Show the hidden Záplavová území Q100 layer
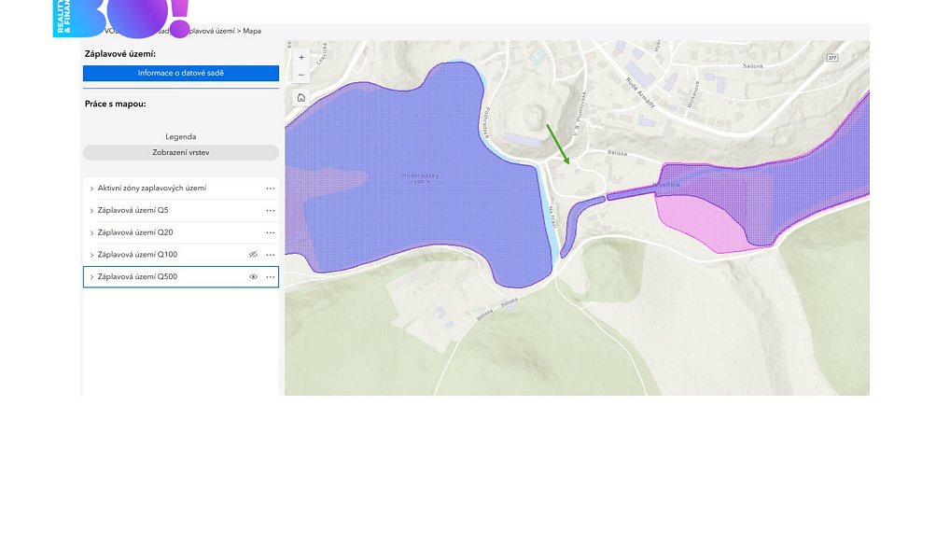 [253, 255]
